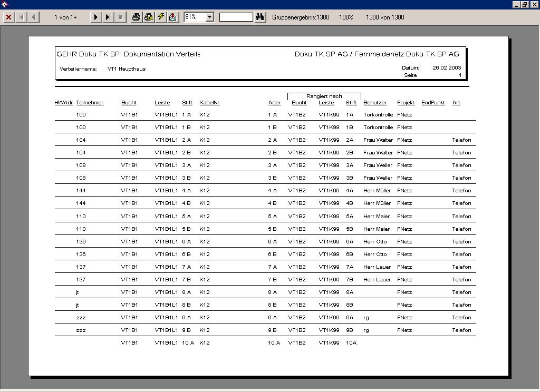Click 'Frau Walter' in the 2 A row
Viewport: 540px width, 392px height.
(x=378, y=140)
